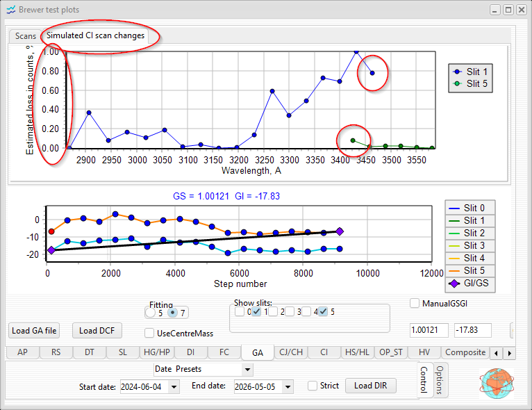This screenshot has height=410, width=532.
Task: Click the red first point on orange curve
Action: pos(51,231)
